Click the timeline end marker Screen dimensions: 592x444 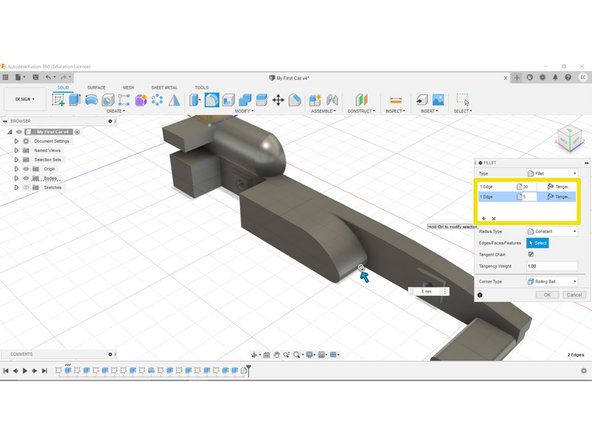[248, 370]
